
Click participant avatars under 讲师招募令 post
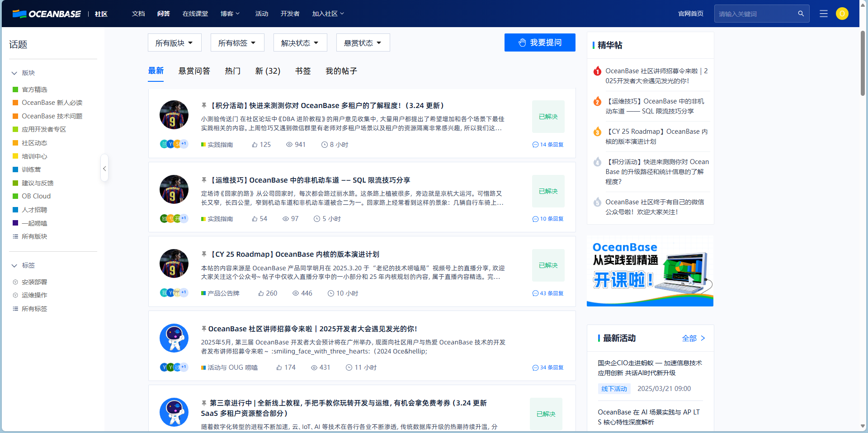tap(174, 367)
